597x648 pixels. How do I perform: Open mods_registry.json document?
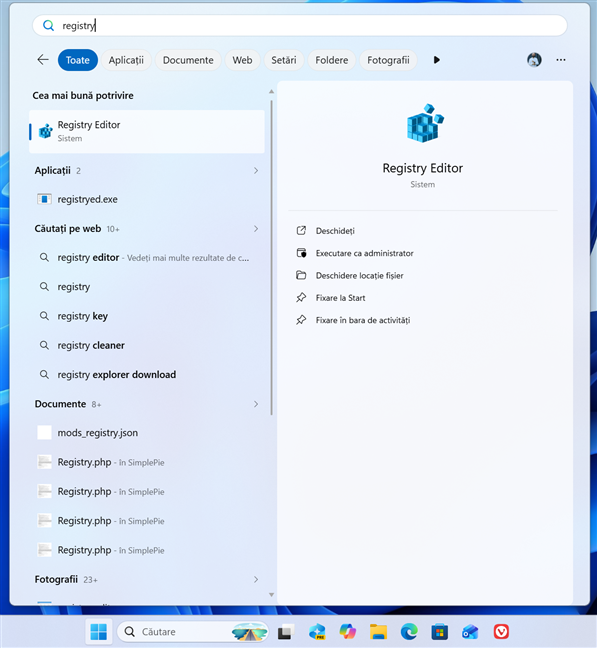point(147,433)
